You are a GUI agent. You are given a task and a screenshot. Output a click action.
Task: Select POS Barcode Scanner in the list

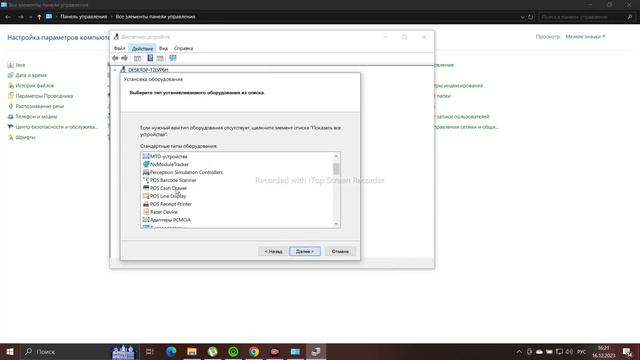click(173, 180)
